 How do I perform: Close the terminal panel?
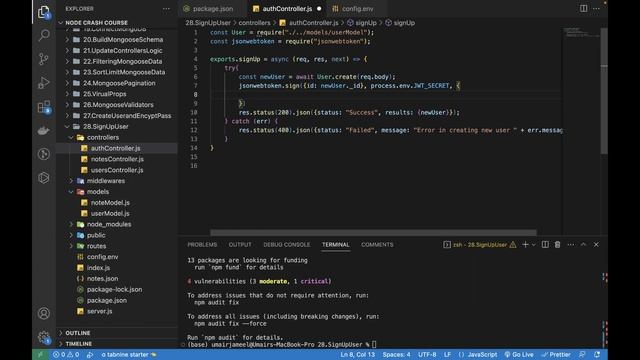pyautogui.click(x=596, y=244)
